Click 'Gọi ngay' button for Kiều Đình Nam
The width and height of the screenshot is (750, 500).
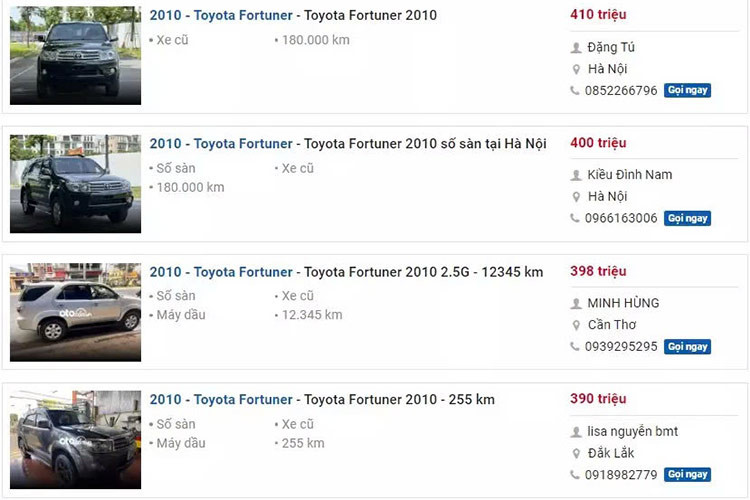(687, 218)
